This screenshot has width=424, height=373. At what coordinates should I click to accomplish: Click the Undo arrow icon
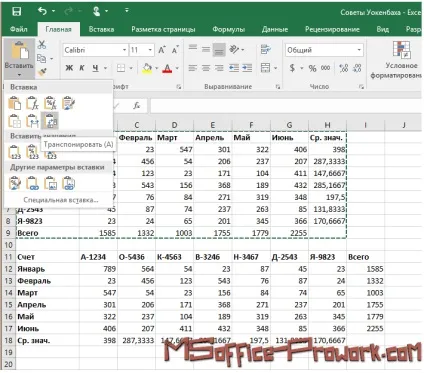(x=42, y=11)
